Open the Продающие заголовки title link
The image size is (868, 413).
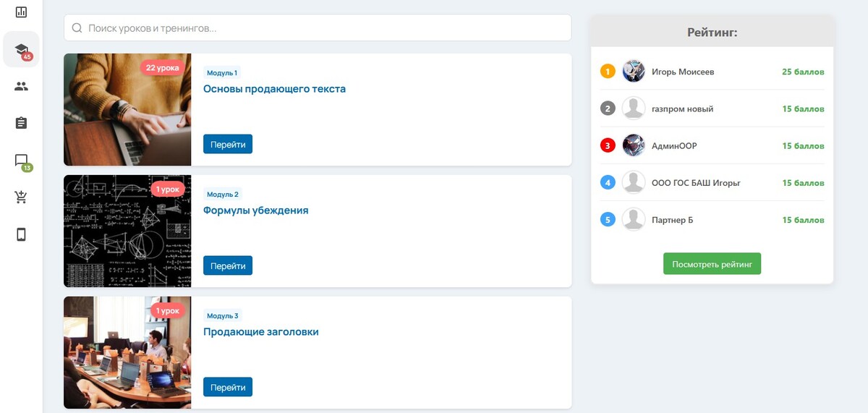(x=260, y=332)
